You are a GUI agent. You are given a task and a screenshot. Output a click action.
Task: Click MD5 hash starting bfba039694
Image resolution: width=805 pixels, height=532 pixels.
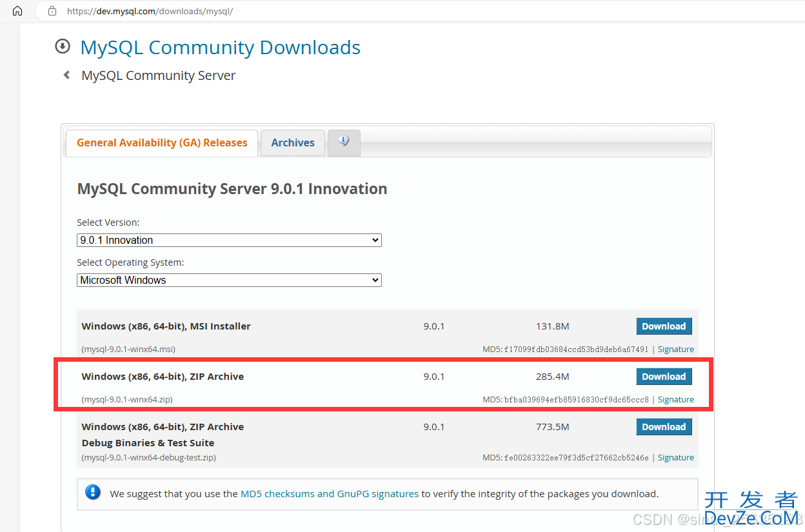click(x=576, y=399)
